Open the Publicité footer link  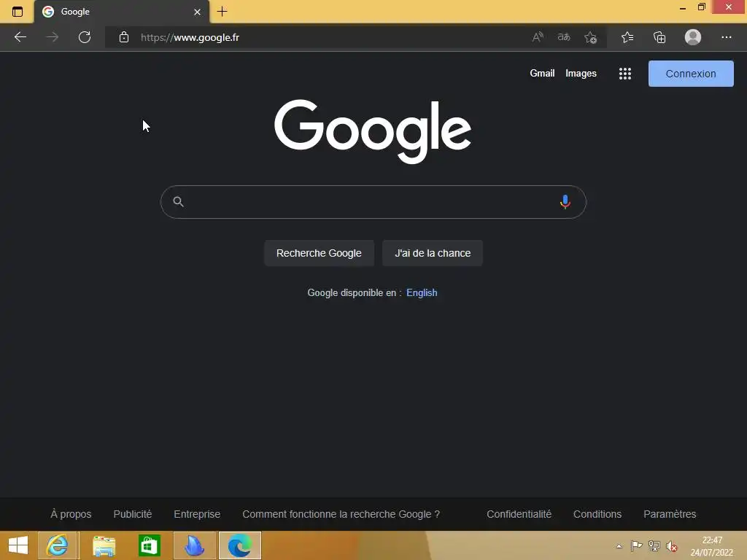133,514
